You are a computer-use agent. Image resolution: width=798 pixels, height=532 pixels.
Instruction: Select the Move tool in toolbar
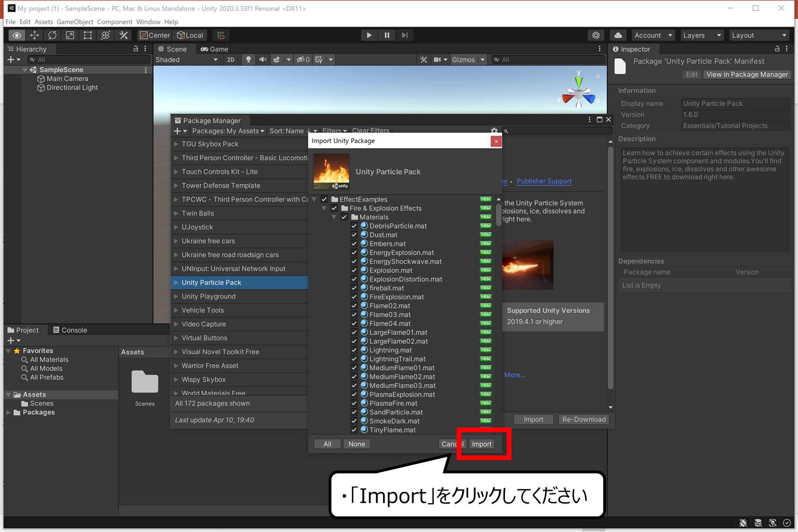[35, 35]
